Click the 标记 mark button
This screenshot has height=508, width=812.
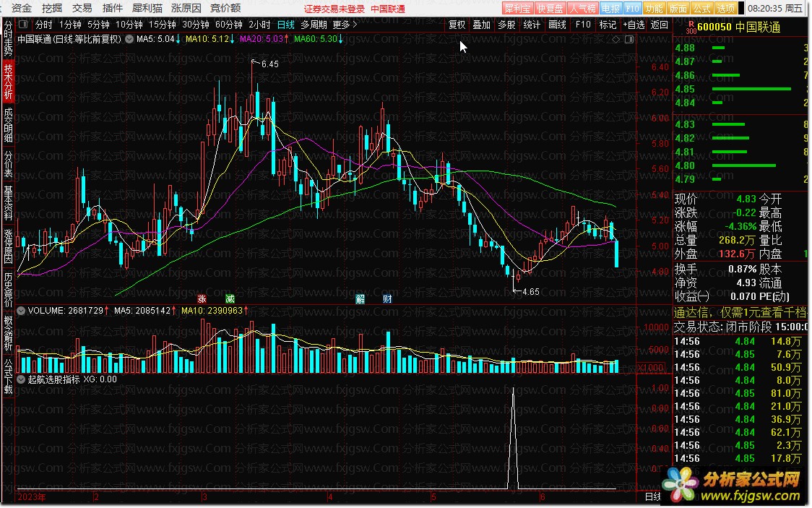click(x=608, y=25)
